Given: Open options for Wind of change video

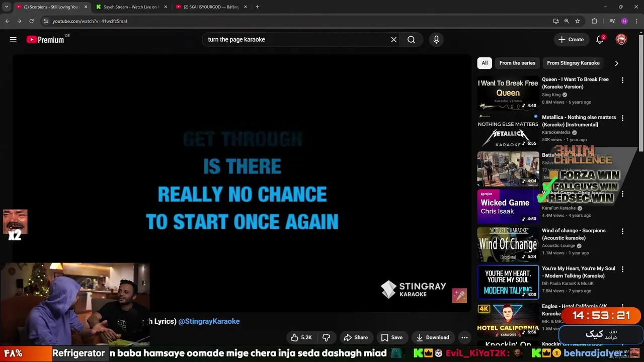Looking at the screenshot, I should point(622,231).
